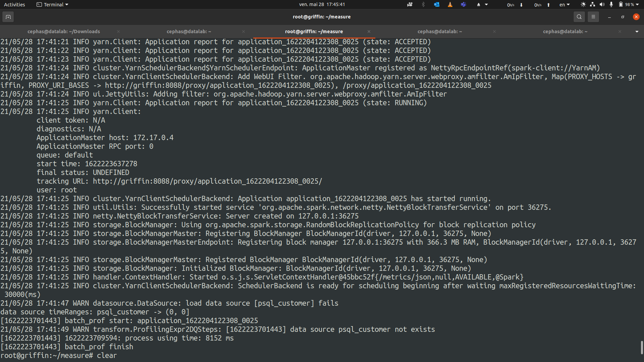Image resolution: width=644 pixels, height=362 pixels.
Task: Click the terminal vertical scrollbar
Action: click(642, 347)
